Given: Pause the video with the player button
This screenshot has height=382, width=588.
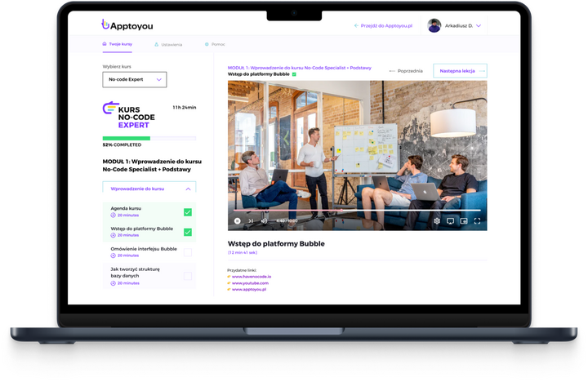Looking at the screenshot, I should tap(238, 220).
